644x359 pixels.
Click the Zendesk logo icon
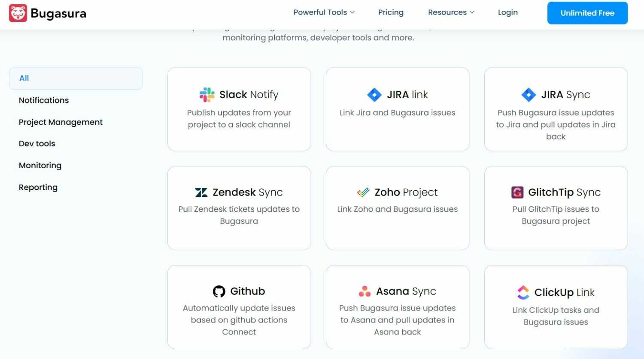(201, 192)
